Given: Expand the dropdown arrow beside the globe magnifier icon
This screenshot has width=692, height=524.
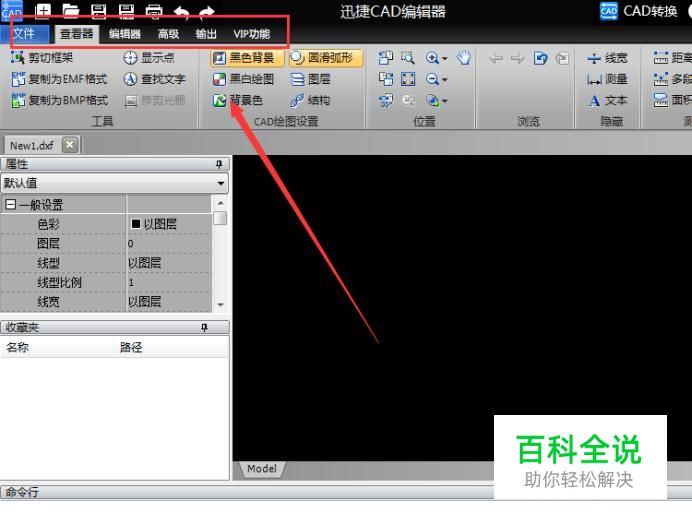Looking at the screenshot, I should [444, 102].
